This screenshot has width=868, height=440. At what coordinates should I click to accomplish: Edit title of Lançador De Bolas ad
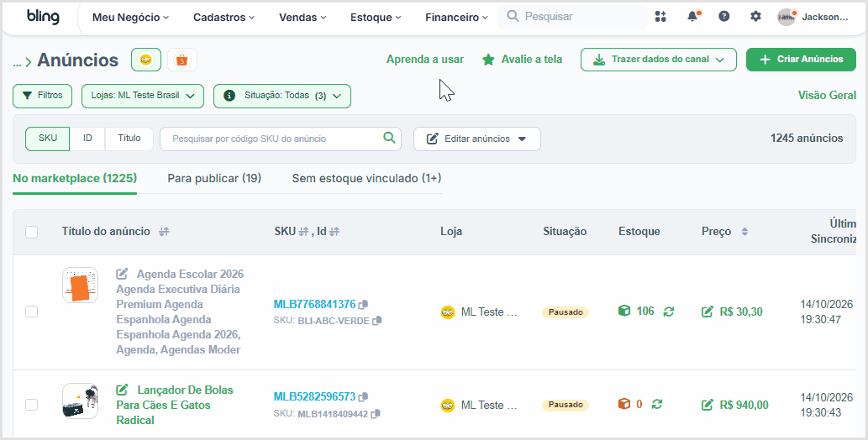click(123, 390)
